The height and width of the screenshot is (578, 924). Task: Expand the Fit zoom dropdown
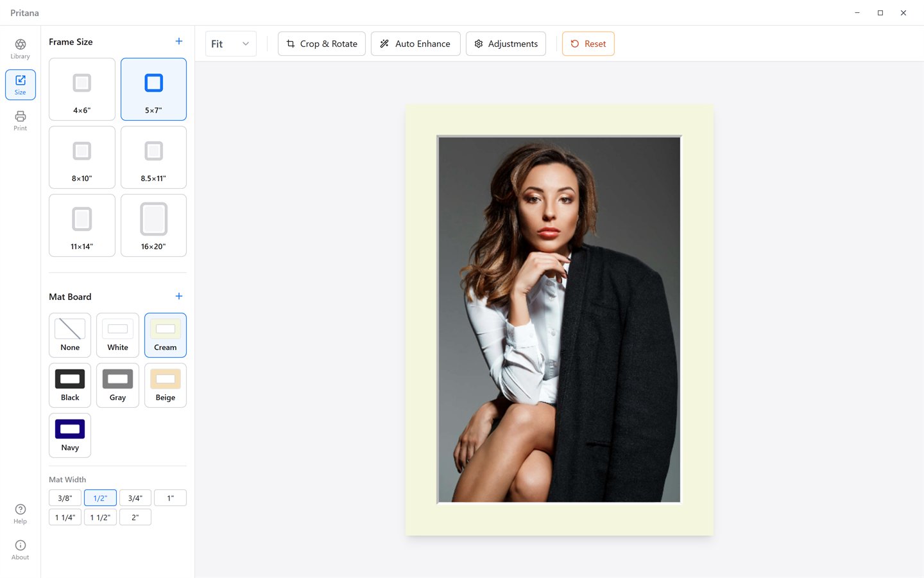(x=231, y=44)
